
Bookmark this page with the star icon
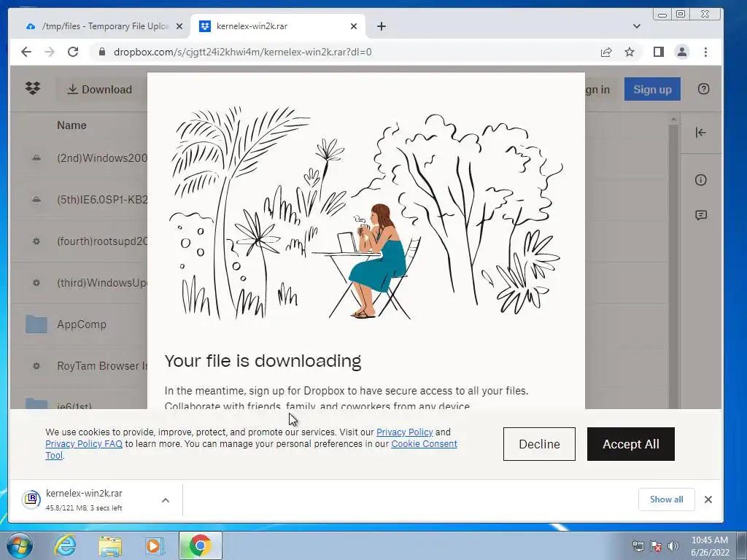pos(630,52)
